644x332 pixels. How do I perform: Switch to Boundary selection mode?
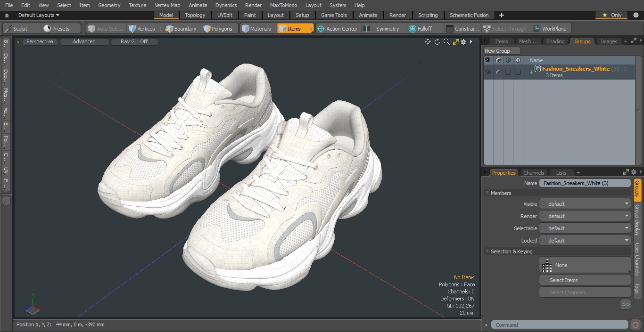181,29
